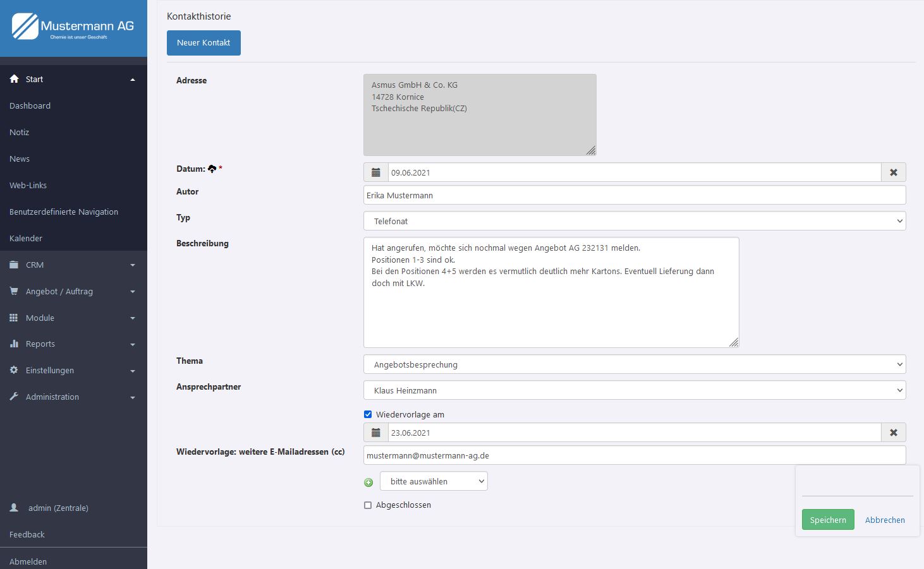Image resolution: width=924 pixels, height=569 pixels.
Task: Click the green plus add icon
Action: tap(368, 482)
